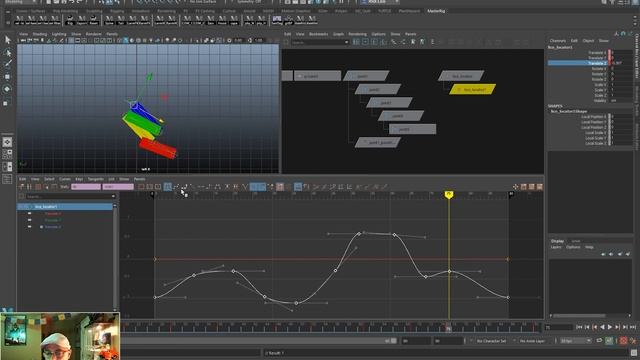Screen dimensions: 640x360
Task: Open animation preferences icon
Action: click(633, 340)
